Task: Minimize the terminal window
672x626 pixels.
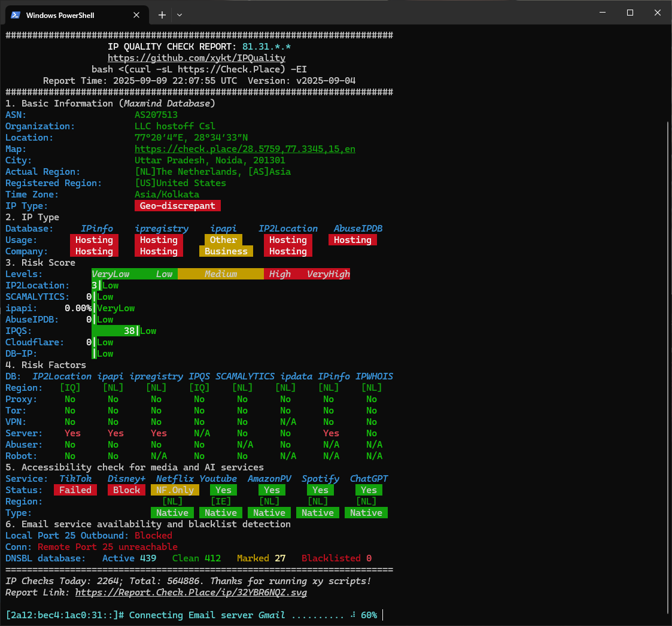Action: [x=602, y=13]
